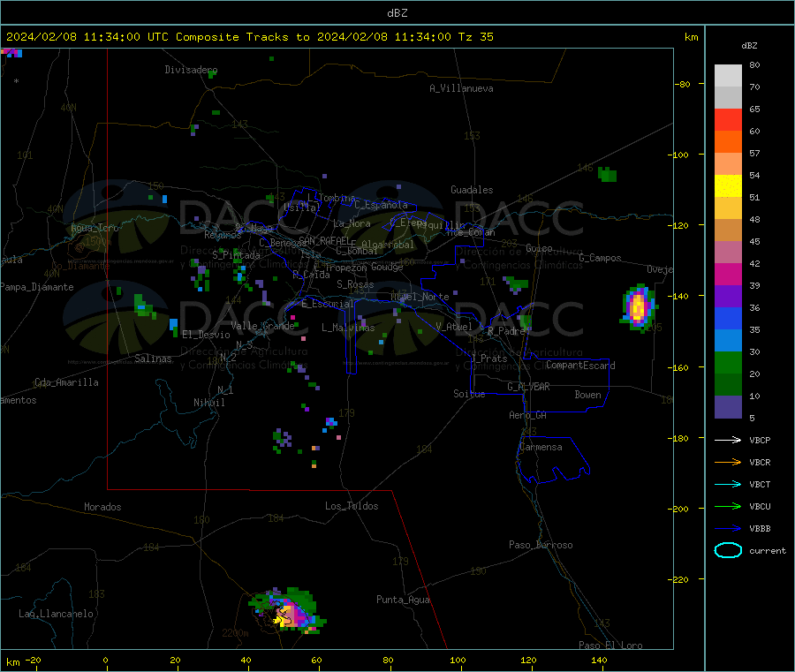Click the V_Atuel place label
This screenshot has width=795, height=672.
pyautogui.click(x=454, y=327)
